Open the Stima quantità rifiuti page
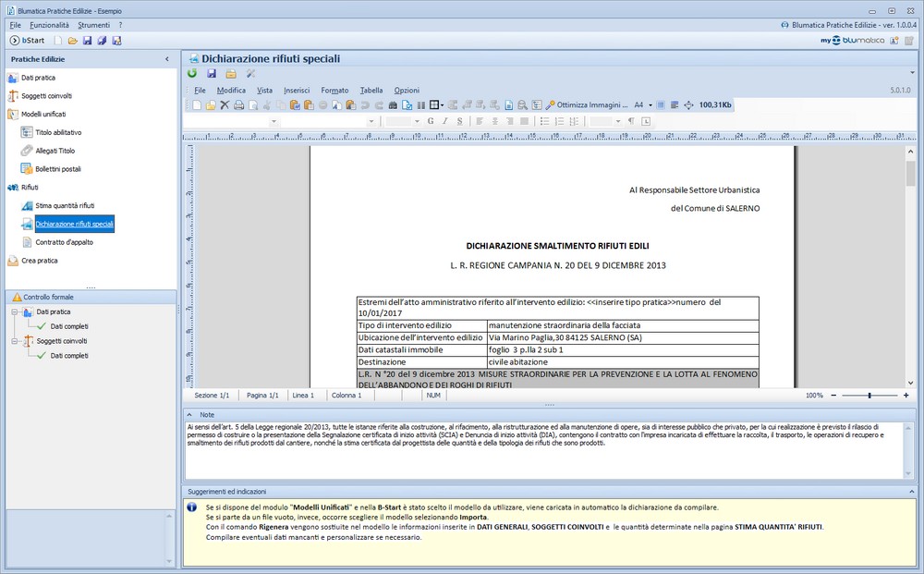The image size is (924, 574). 65,206
